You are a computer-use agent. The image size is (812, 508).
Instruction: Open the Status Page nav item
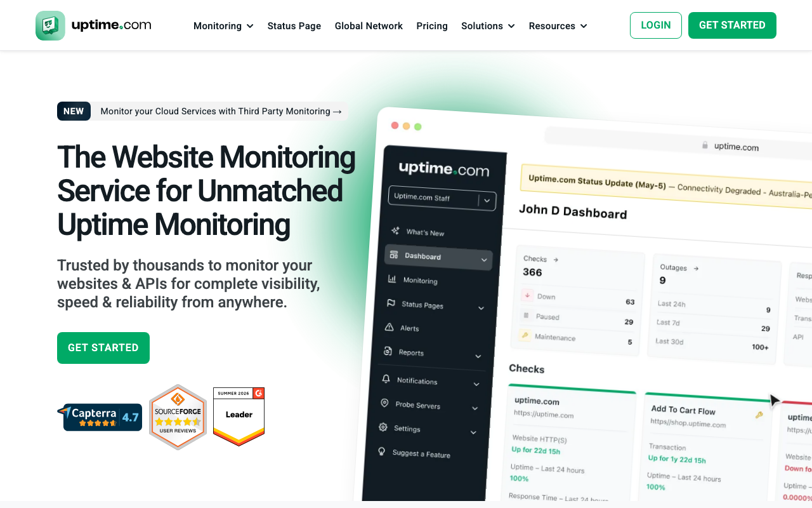[x=294, y=26]
